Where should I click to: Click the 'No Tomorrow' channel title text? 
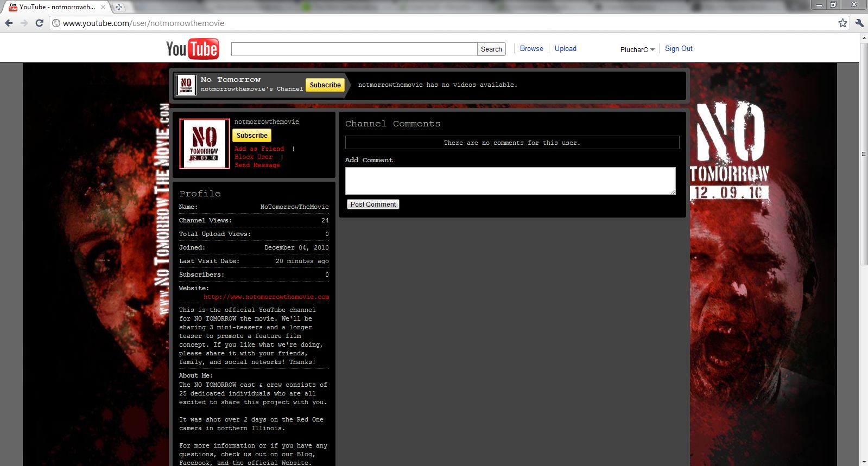click(x=231, y=80)
